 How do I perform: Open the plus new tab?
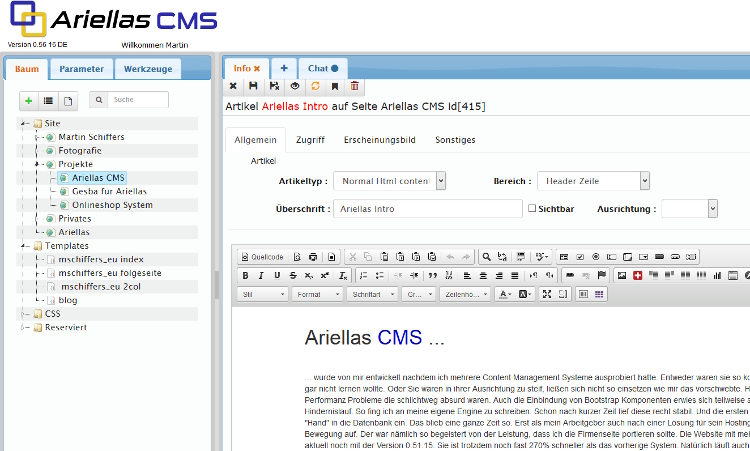284,68
